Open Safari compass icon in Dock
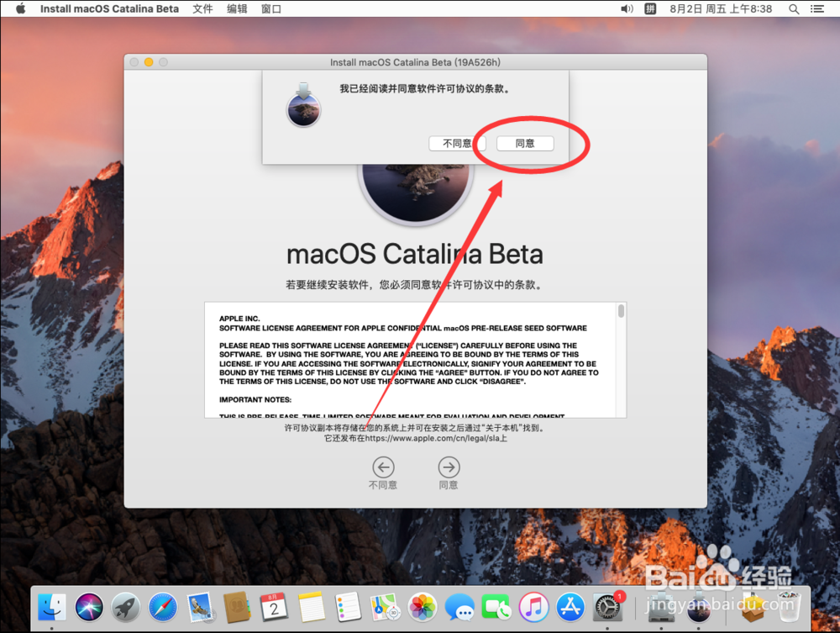 click(163, 607)
